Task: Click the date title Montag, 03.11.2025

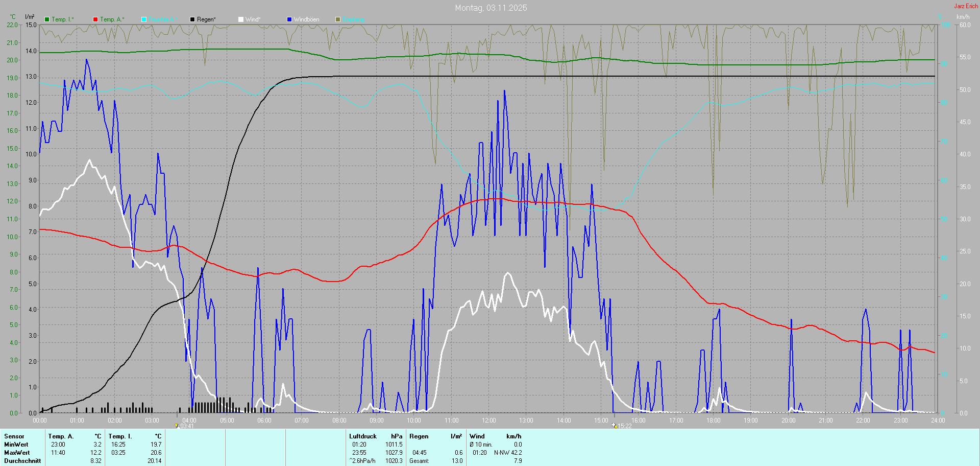Action: (491, 8)
